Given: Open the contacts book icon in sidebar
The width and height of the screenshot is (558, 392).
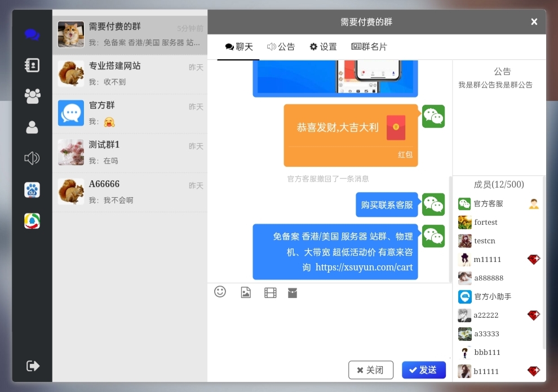Looking at the screenshot, I should tap(32, 65).
